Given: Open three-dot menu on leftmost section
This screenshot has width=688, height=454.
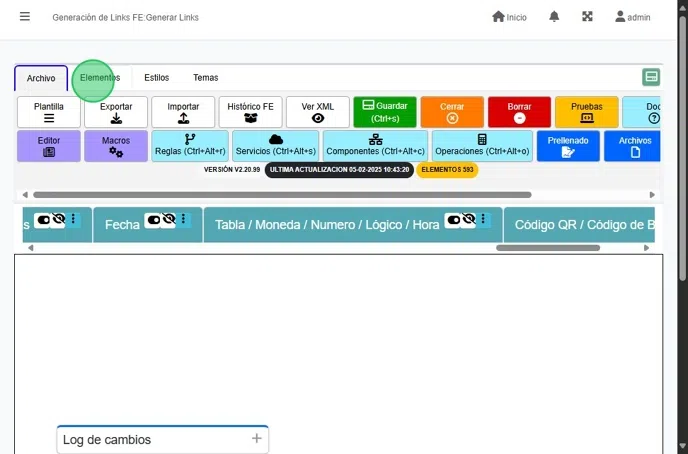Looking at the screenshot, I should pos(73,219).
